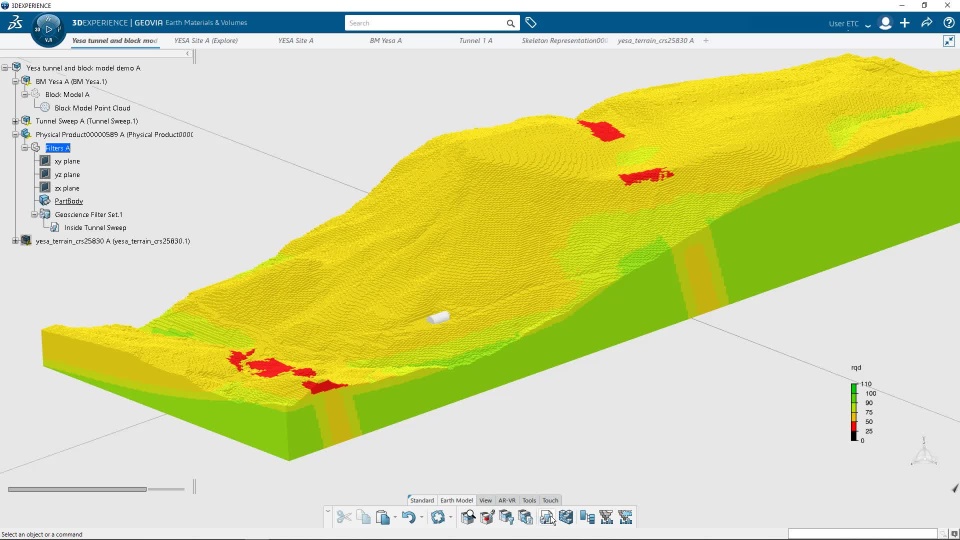Select the PartBody tree item

(x=69, y=201)
